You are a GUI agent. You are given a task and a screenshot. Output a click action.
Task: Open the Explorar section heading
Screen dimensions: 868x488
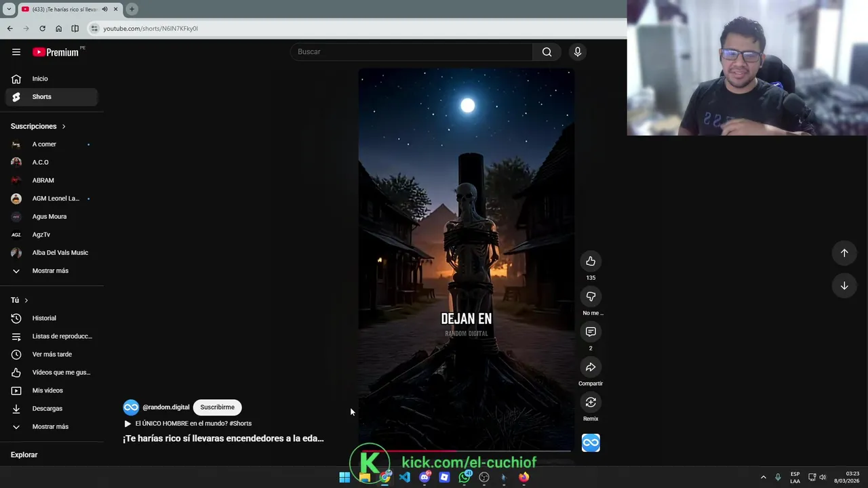(x=24, y=455)
